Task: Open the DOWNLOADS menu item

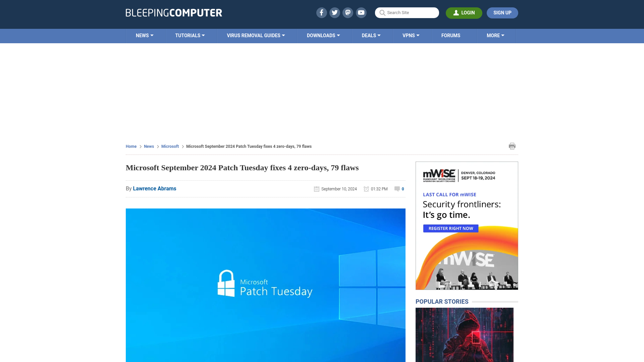Action: [323, 35]
